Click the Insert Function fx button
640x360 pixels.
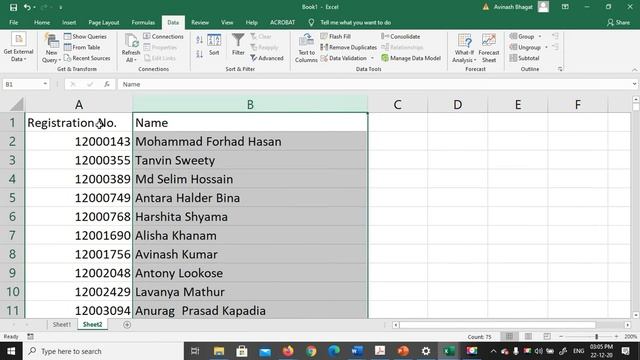107,84
